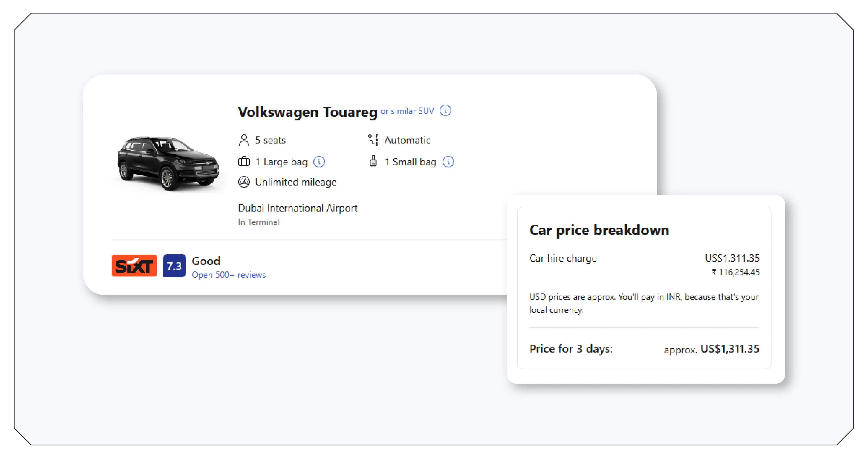The image size is (868, 458).
Task: Click the small bag icon
Action: 373,161
